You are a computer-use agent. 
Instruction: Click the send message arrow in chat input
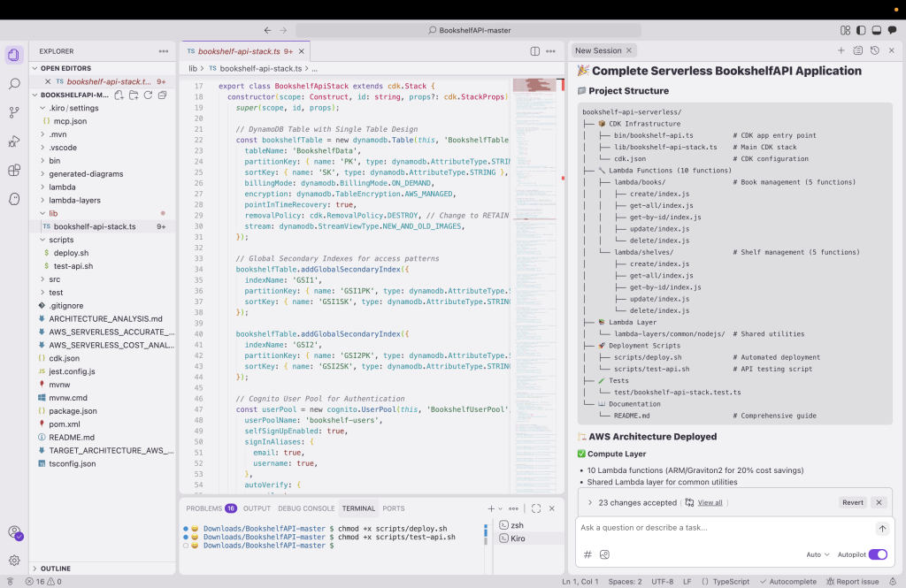[881, 529]
